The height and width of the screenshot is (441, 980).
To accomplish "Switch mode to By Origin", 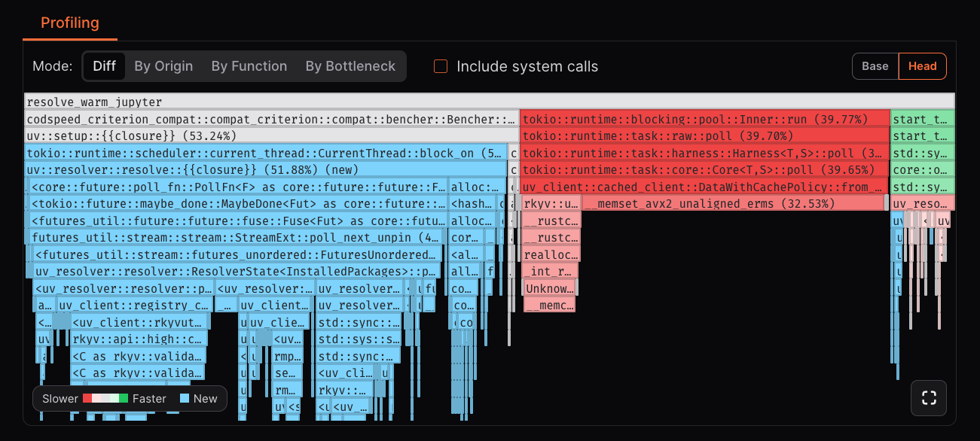I will click(x=163, y=66).
